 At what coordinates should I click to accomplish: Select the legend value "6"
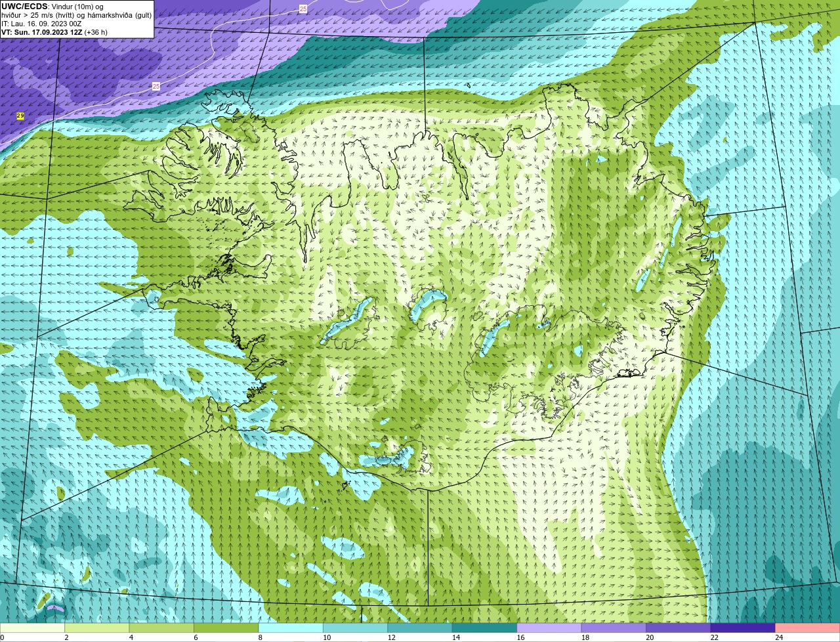click(x=196, y=637)
